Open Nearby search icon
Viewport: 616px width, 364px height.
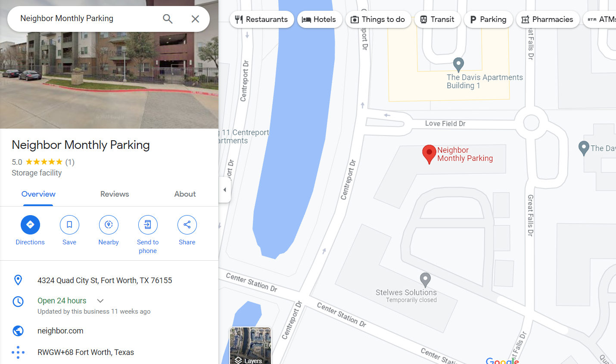click(x=109, y=225)
